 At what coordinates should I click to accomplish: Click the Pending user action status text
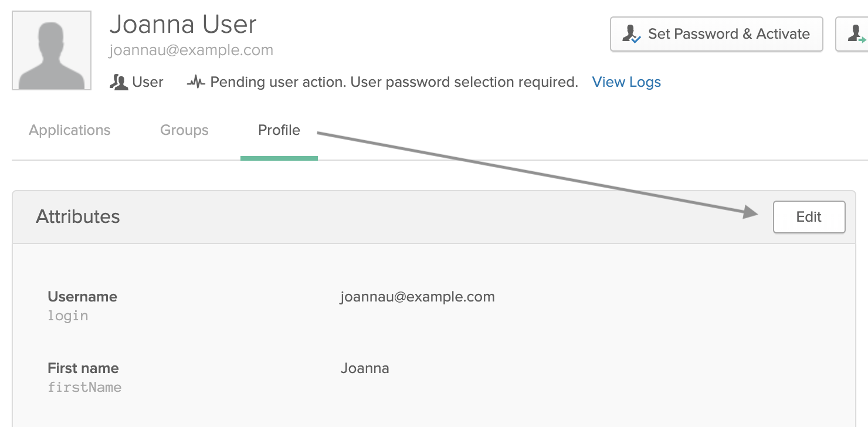point(394,82)
